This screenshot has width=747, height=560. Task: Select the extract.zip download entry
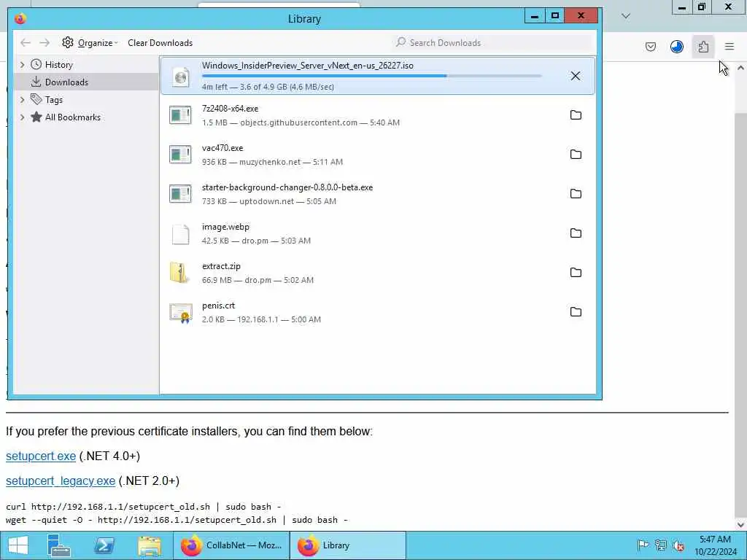(x=378, y=273)
